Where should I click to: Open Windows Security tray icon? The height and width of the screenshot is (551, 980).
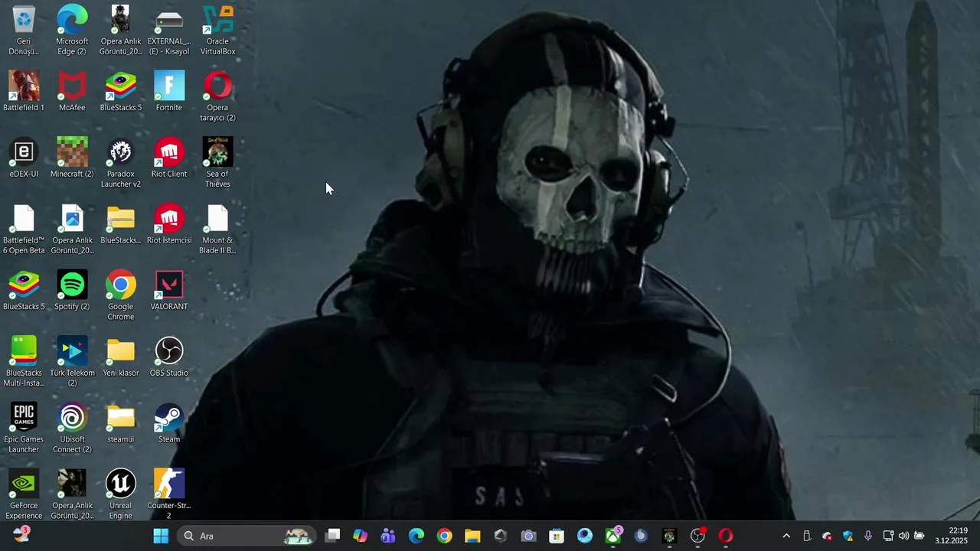coord(848,536)
